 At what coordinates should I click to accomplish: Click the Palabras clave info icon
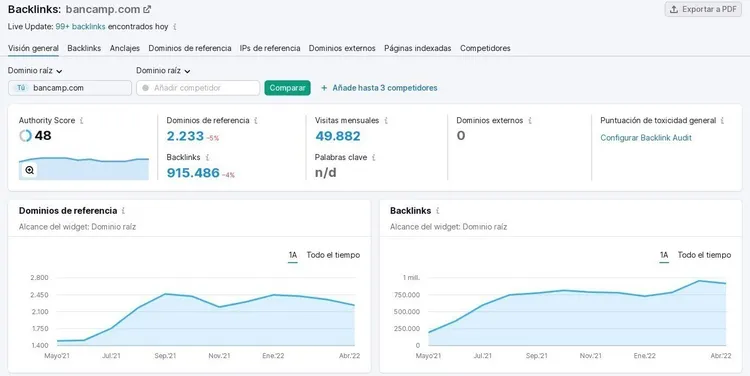[374, 157]
